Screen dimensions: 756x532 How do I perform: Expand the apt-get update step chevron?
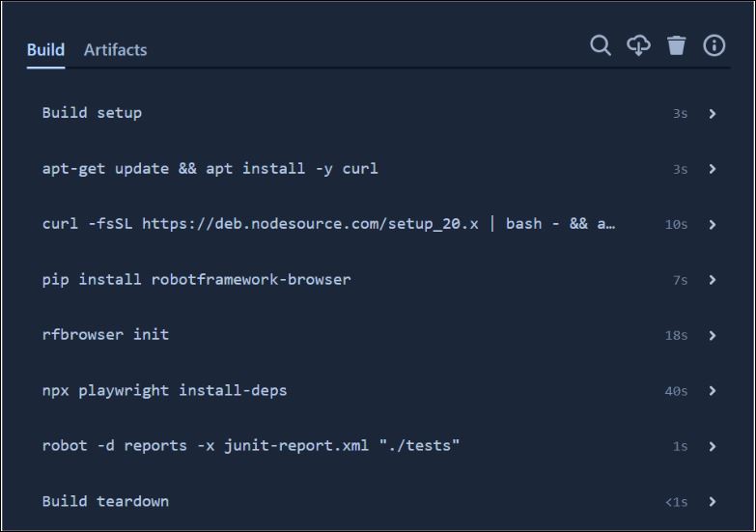(713, 169)
